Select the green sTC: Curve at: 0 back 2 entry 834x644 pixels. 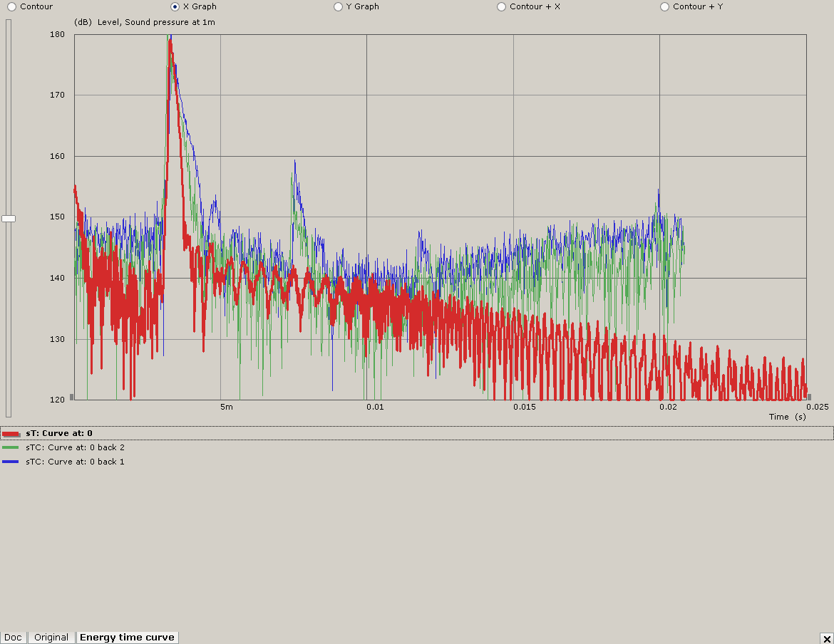417,447
